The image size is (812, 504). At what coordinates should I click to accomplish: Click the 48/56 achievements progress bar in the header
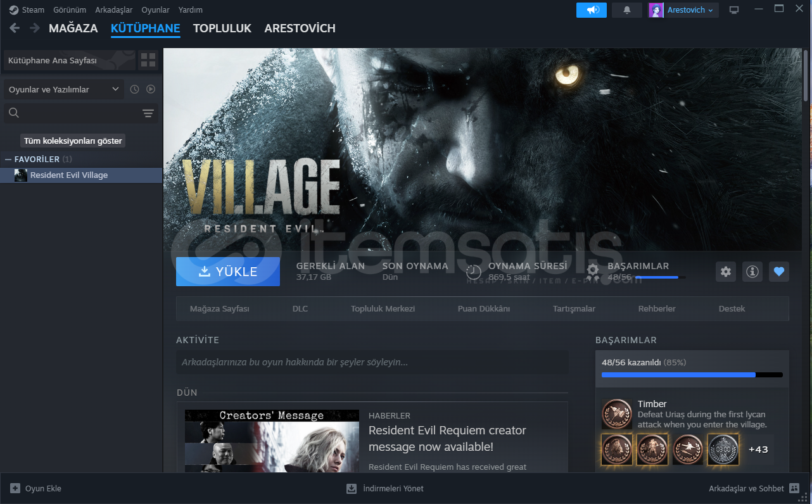(x=660, y=277)
